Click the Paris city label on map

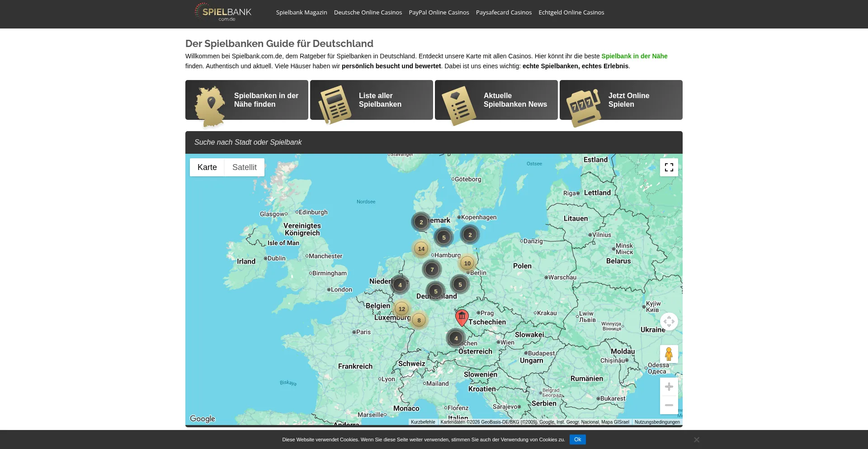coord(363,332)
